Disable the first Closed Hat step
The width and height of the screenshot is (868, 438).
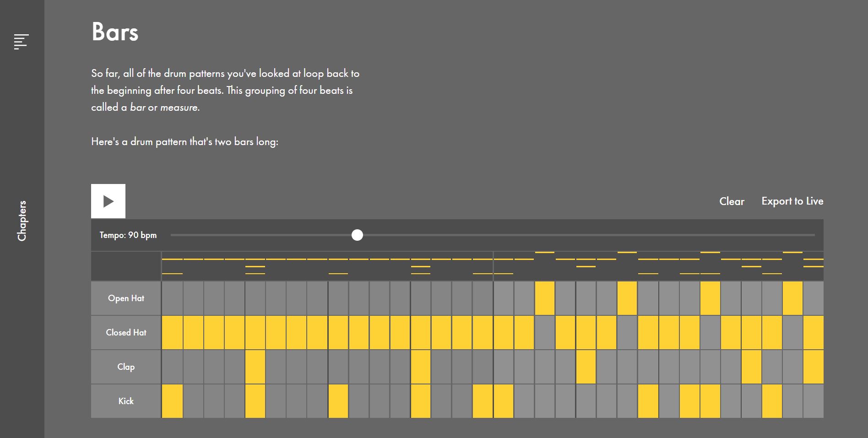tap(172, 333)
